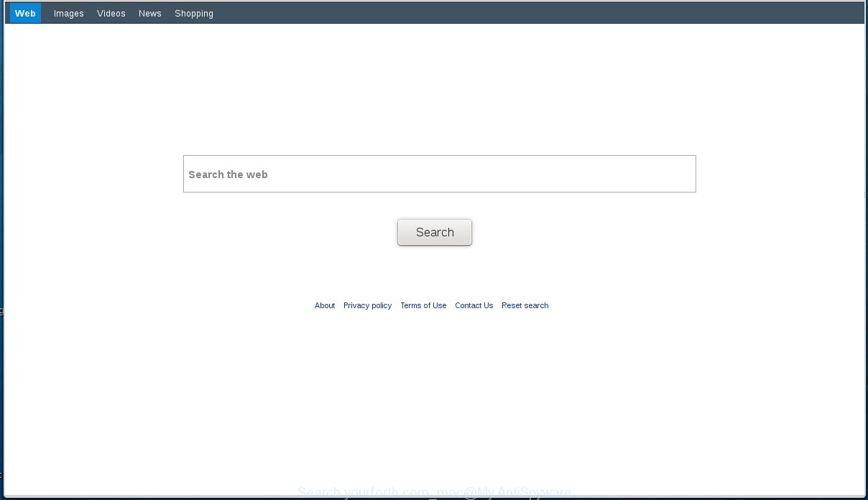View the Privacy policy link
Image resolution: width=868 pixels, height=500 pixels.
(368, 305)
